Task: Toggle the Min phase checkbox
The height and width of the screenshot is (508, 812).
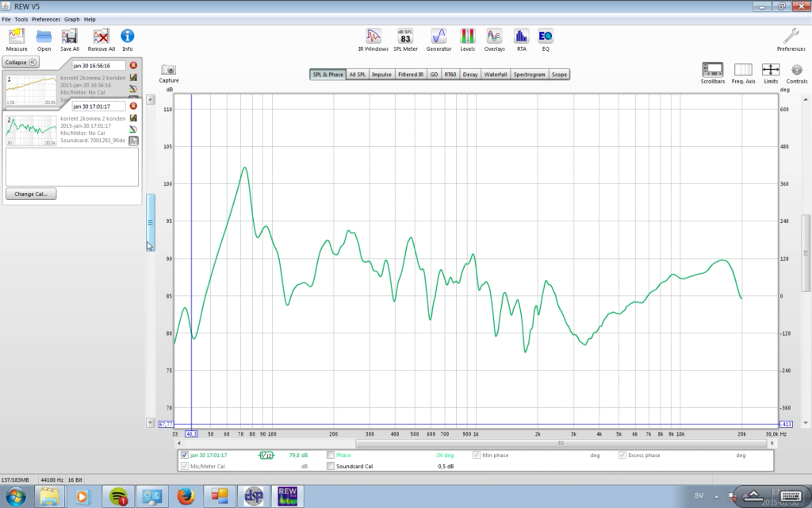Action: 477,455
